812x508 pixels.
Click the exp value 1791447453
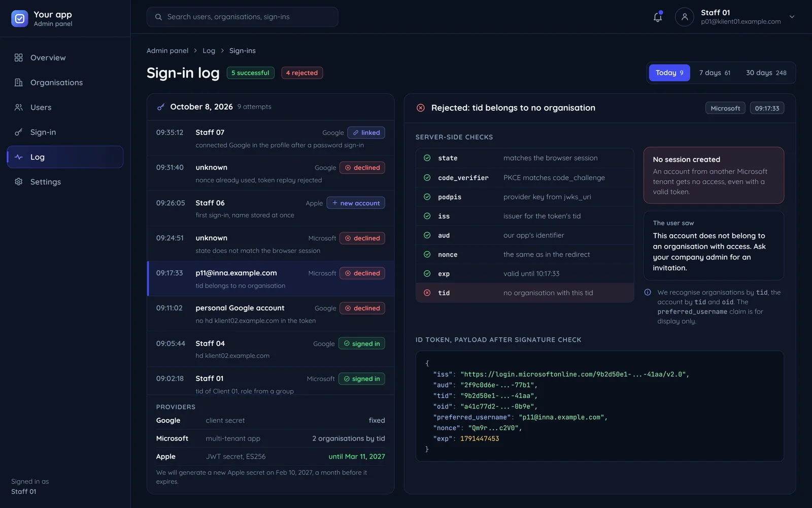tap(480, 439)
